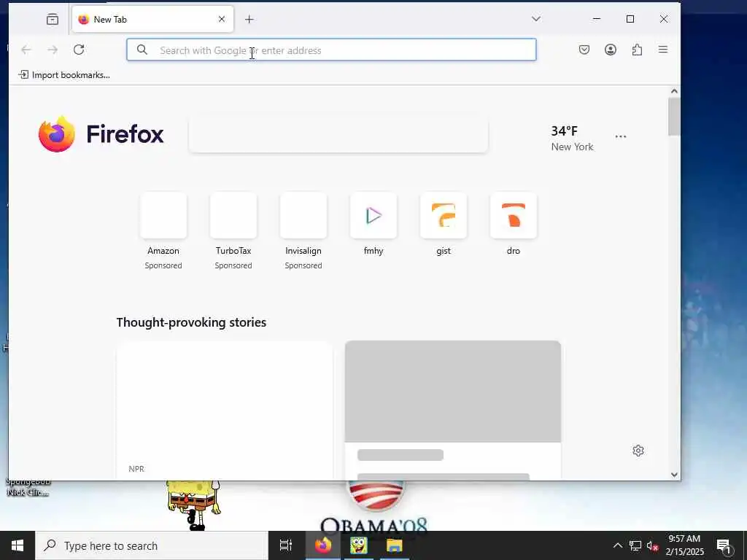This screenshot has width=747, height=560.
Task: Open a new tab with plus button
Action: tap(249, 19)
